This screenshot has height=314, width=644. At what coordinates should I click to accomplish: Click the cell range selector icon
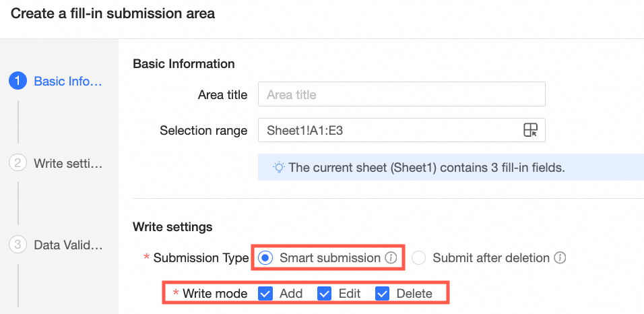pos(531,130)
